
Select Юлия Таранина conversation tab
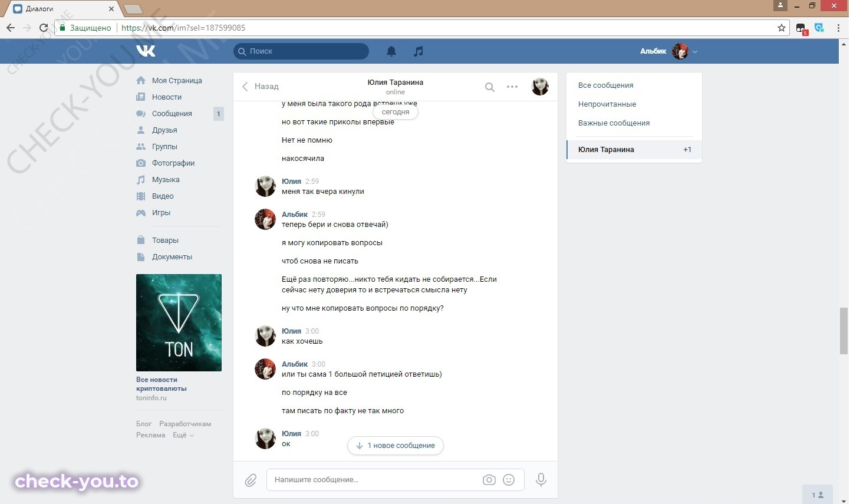(634, 150)
